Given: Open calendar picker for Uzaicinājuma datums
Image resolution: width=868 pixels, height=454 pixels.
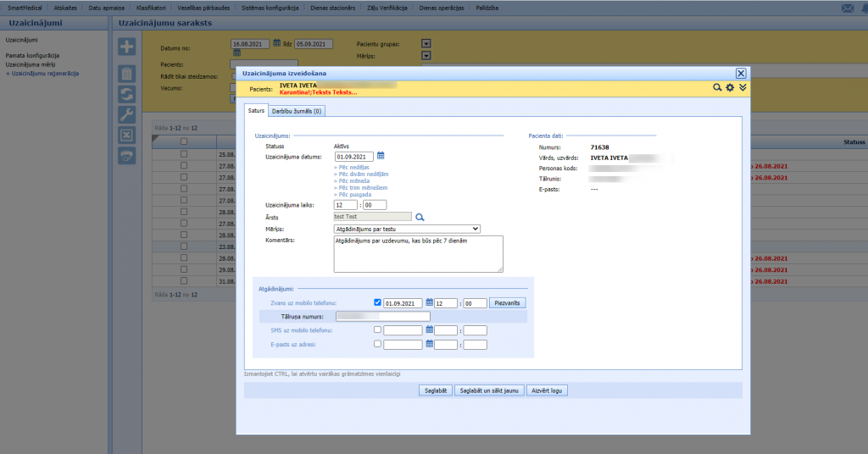Looking at the screenshot, I should pyautogui.click(x=381, y=156).
